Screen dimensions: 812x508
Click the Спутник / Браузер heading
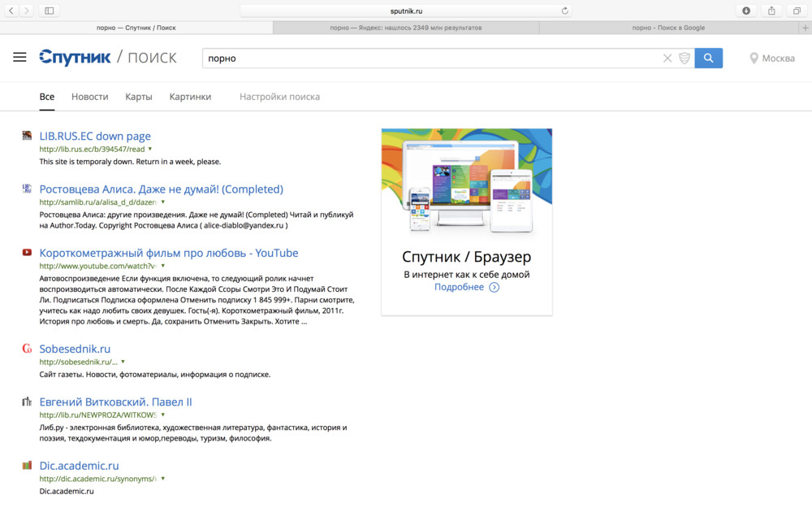[467, 257]
